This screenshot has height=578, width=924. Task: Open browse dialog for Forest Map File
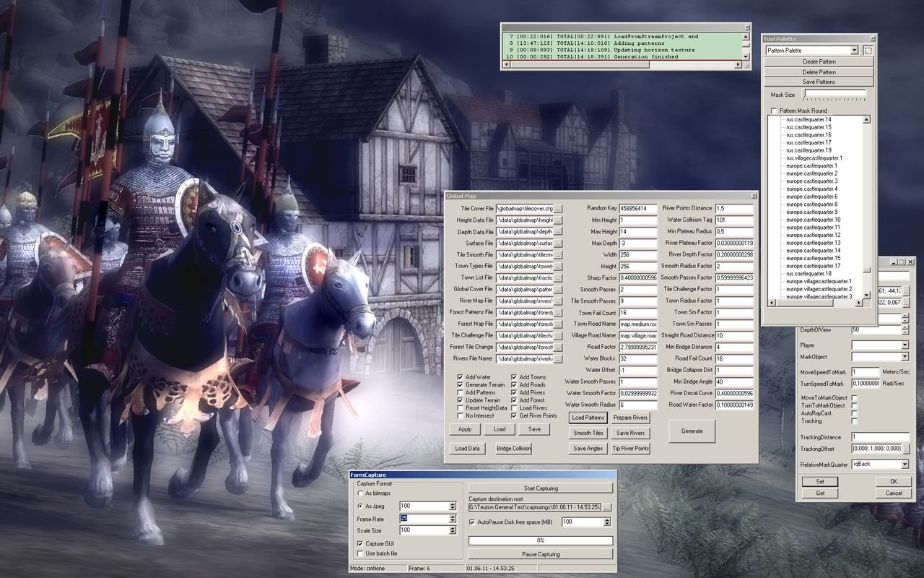558,324
